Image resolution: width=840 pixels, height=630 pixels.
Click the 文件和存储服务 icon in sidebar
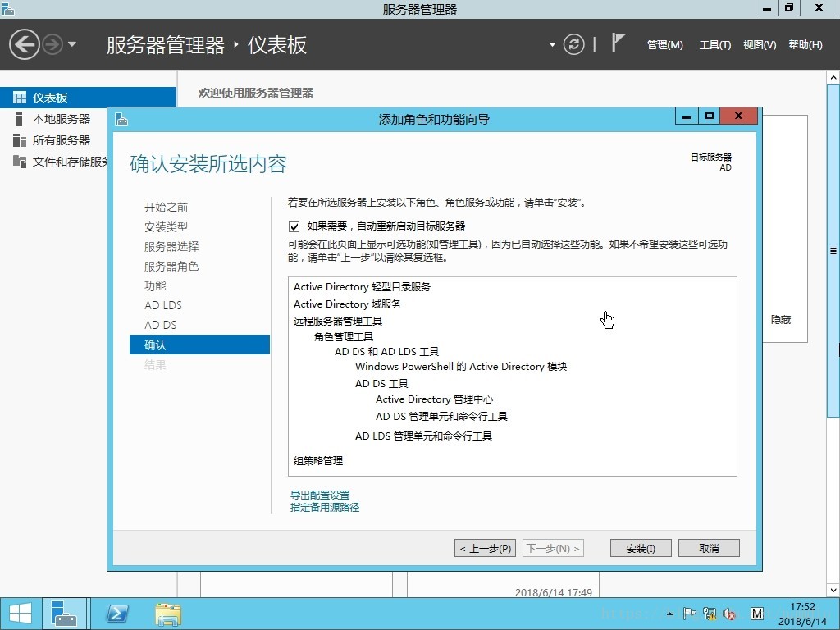click(x=20, y=162)
